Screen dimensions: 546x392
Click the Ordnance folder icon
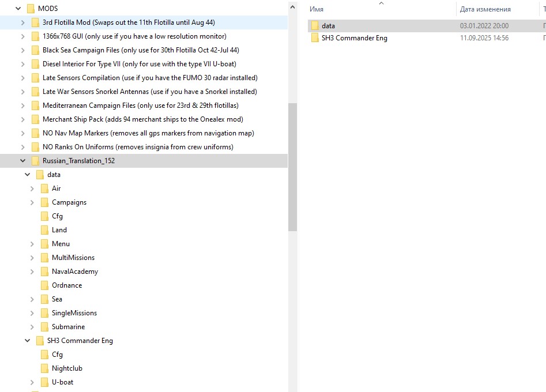point(45,285)
